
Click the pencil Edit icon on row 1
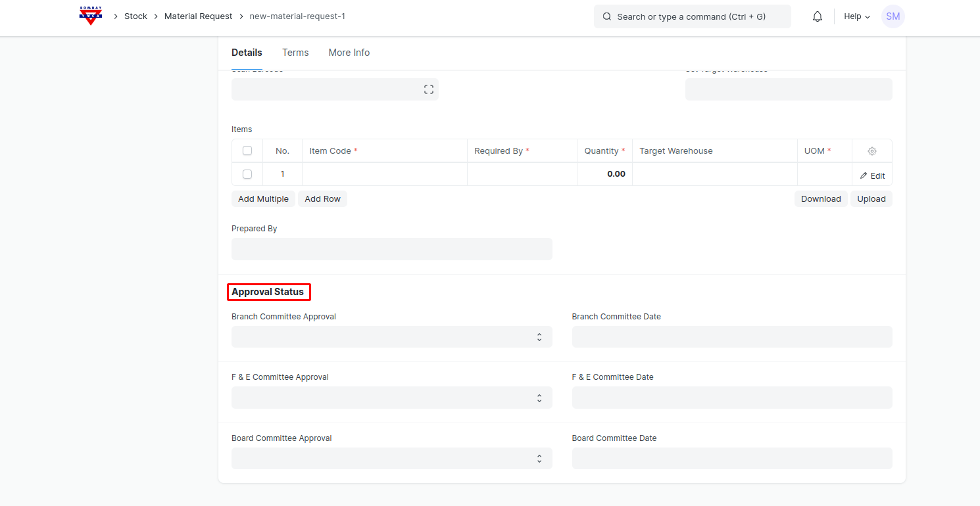coord(864,175)
